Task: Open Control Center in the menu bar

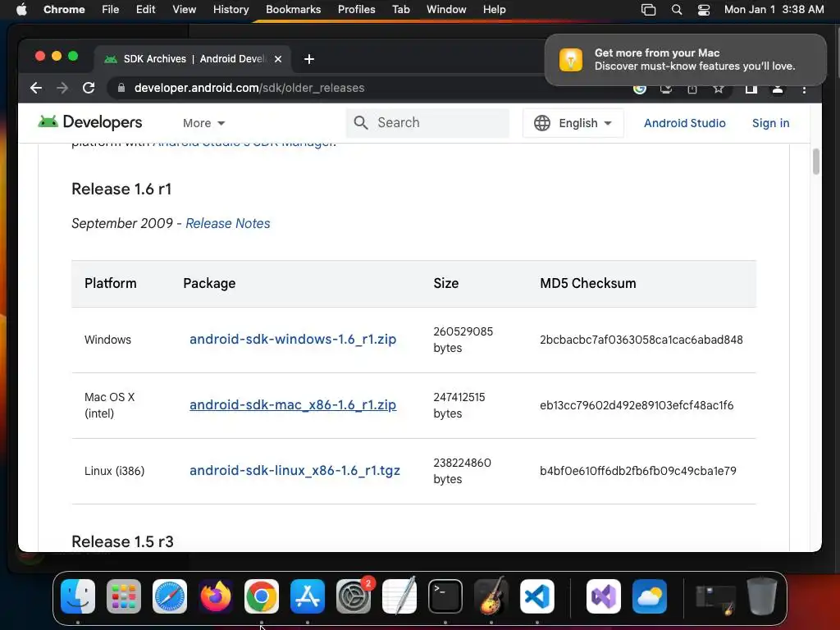Action: click(x=703, y=10)
